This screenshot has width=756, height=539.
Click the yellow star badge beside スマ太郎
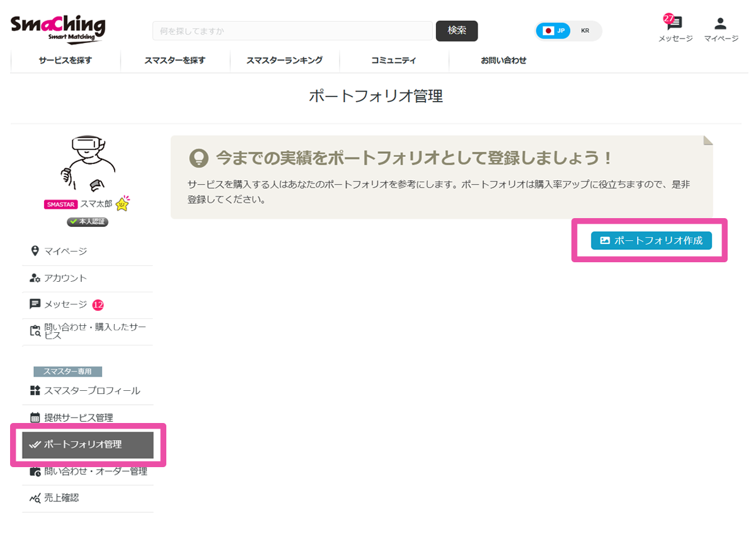(x=122, y=204)
